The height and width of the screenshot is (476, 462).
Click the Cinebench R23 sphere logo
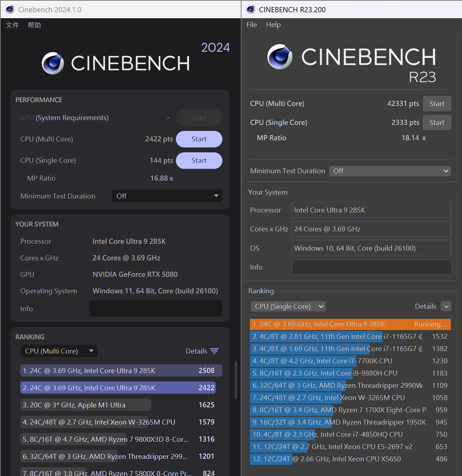[x=280, y=57]
